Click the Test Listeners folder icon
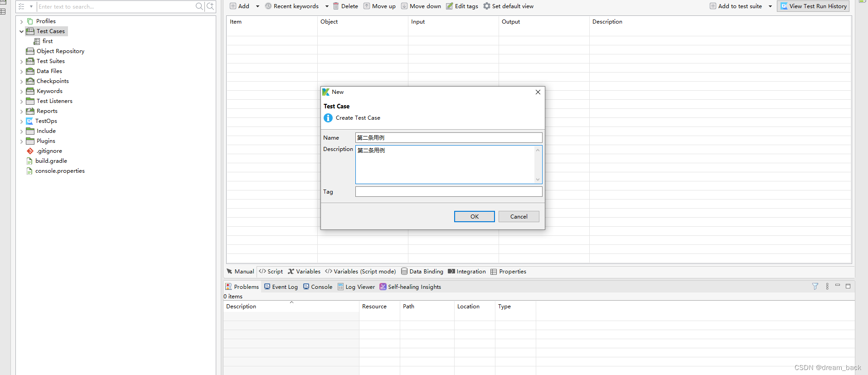The width and height of the screenshot is (868, 375). pyautogui.click(x=30, y=101)
